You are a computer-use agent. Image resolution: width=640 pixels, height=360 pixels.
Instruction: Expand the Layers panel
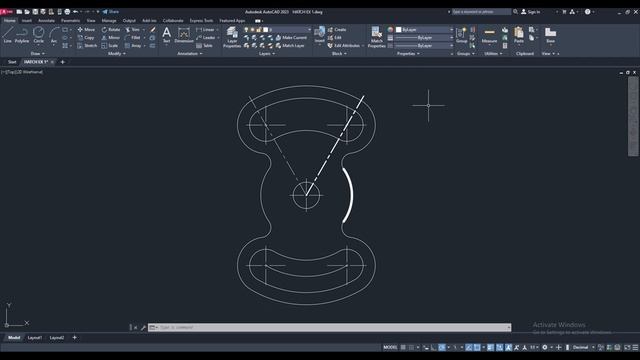coord(267,53)
